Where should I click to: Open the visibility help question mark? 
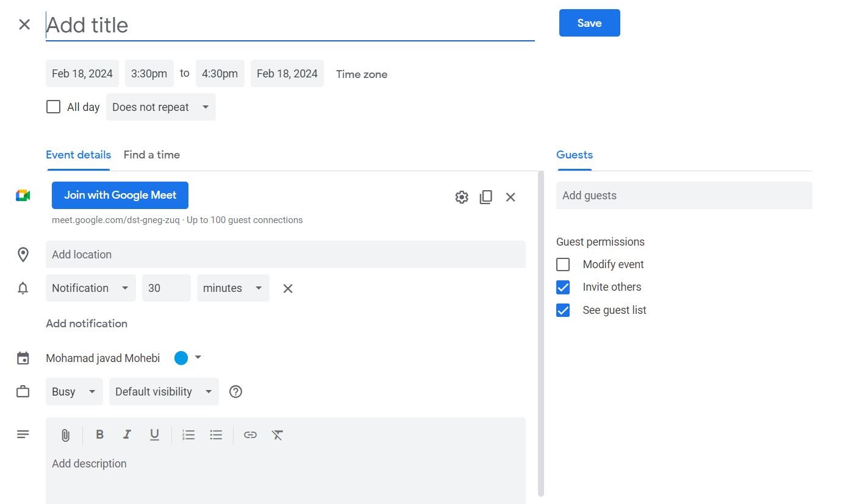235,392
